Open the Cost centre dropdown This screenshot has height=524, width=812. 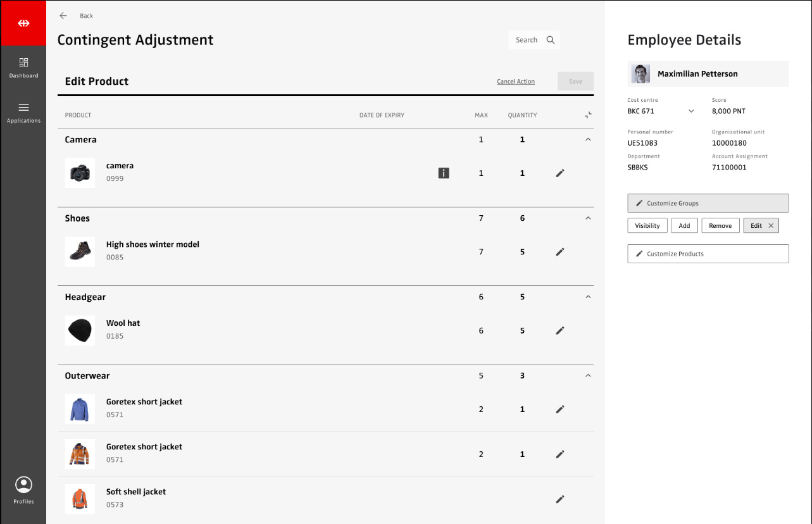(691, 111)
